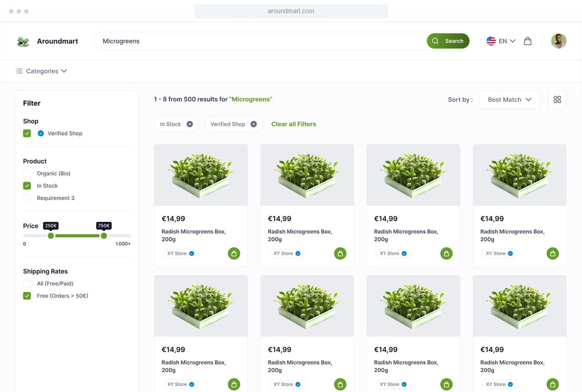The image size is (582, 392).
Task: Add first product in top row to cart
Action: [234, 254]
